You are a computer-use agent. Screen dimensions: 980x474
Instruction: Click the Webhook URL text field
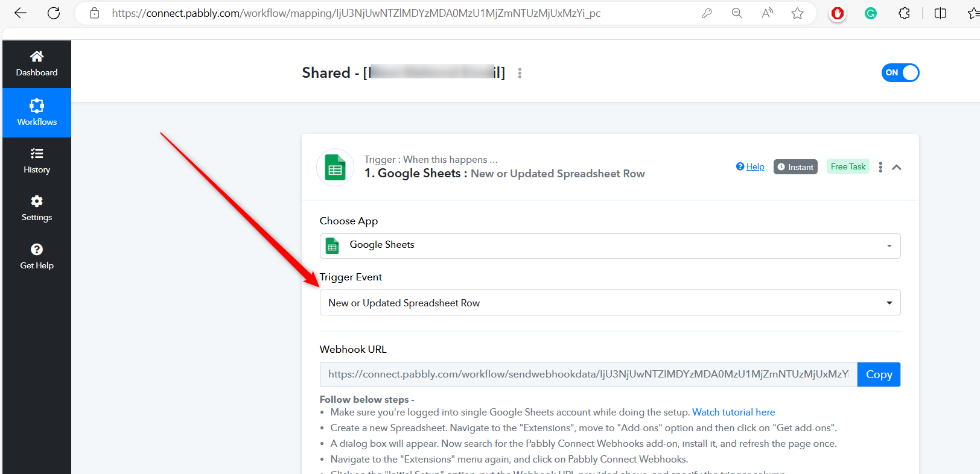tap(588, 374)
